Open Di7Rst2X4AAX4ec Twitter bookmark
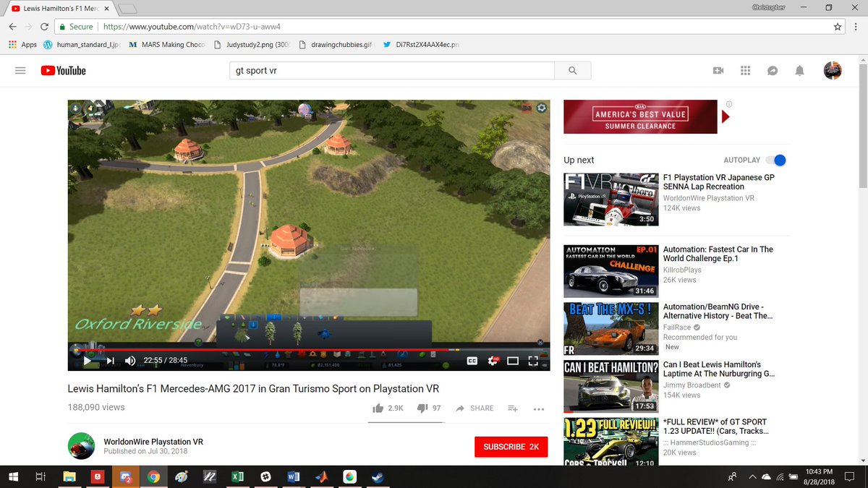This screenshot has height=488, width=868. click(x=420, y=45)
